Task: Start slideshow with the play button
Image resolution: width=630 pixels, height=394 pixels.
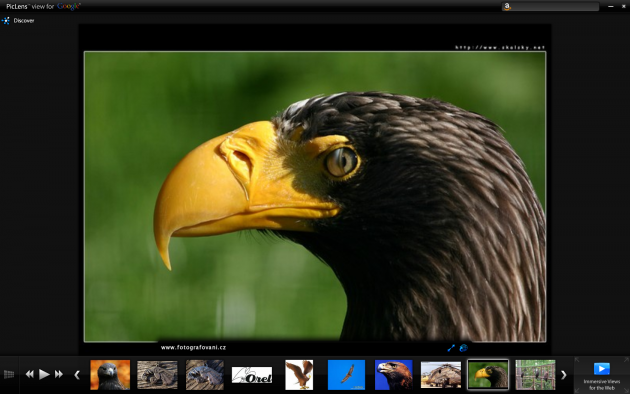Action: click(44, 374)
